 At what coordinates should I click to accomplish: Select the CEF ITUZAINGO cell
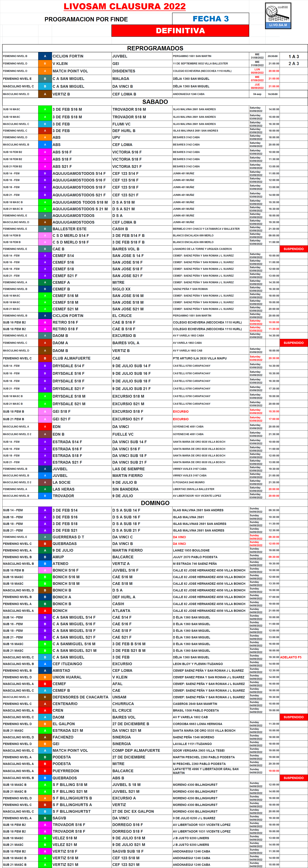coord(82,664)
